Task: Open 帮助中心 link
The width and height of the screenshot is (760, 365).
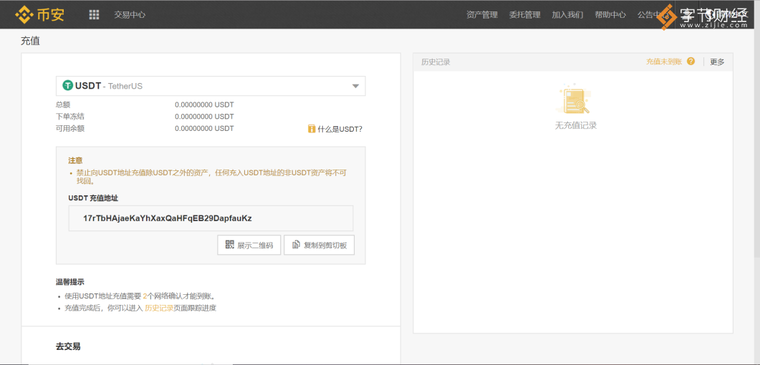Action: (610, 15)
